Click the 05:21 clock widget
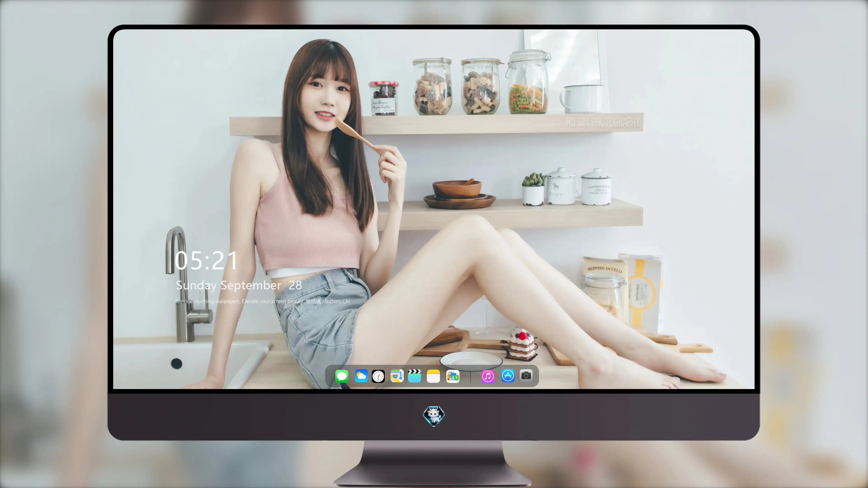The image size is (868, 488). pos(206,260)
